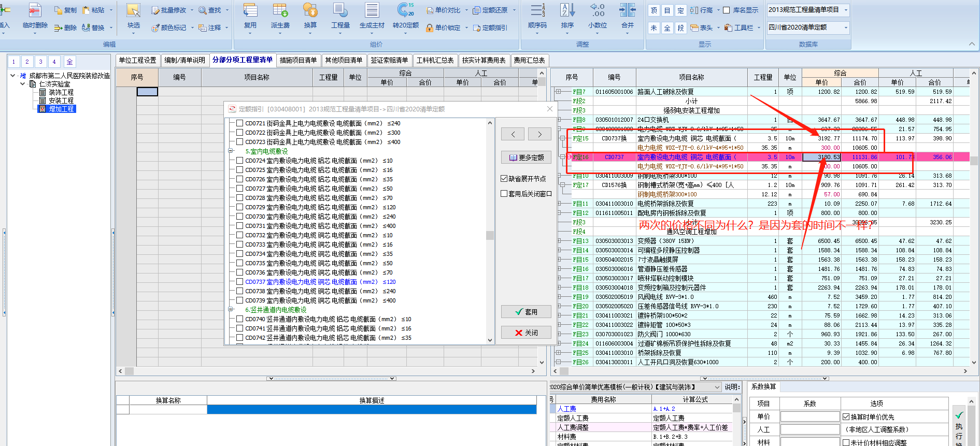Click the level 全 button in left panel
This screenshot has width=980, height=446.
coord(69,62)
